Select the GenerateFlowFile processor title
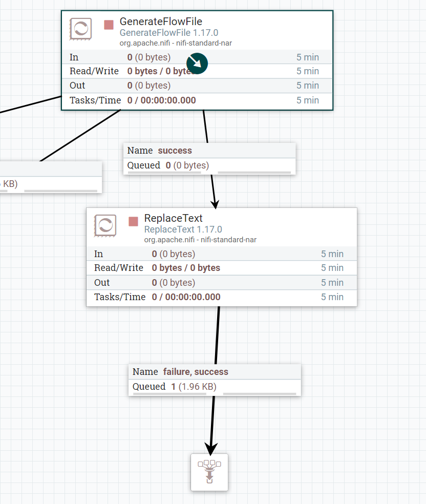This screenshot has width=426, height=504. click(161, 22)
